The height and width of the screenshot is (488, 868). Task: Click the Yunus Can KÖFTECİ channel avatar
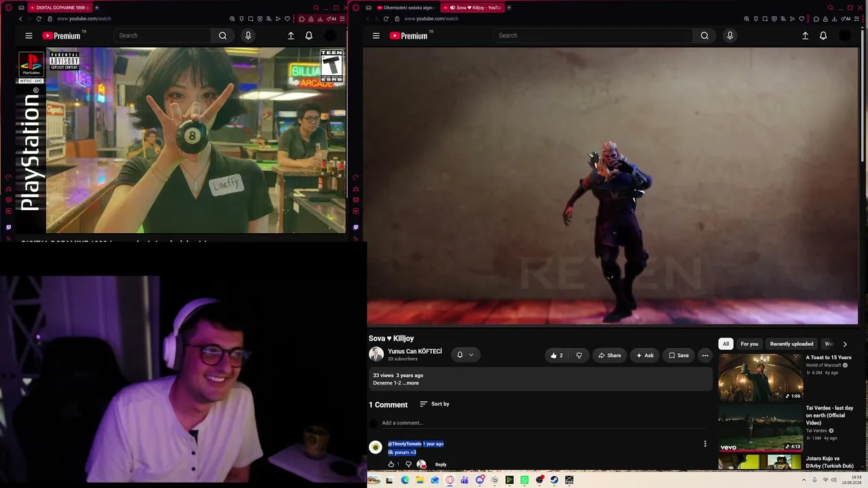coord(376,354)
